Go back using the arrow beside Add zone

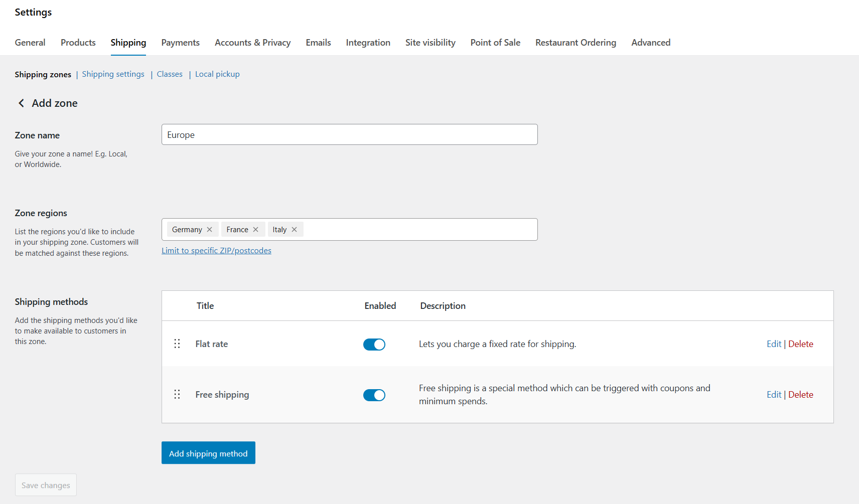21,103
